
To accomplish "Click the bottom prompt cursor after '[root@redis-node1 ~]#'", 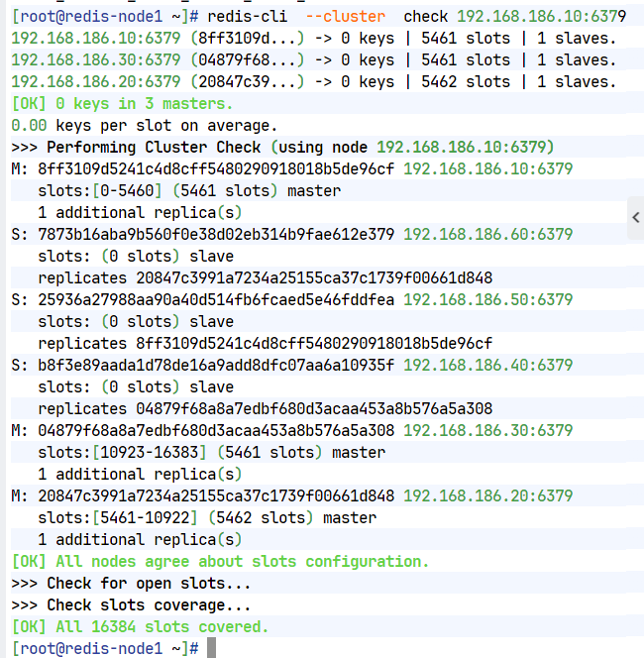I will [211, 648].
